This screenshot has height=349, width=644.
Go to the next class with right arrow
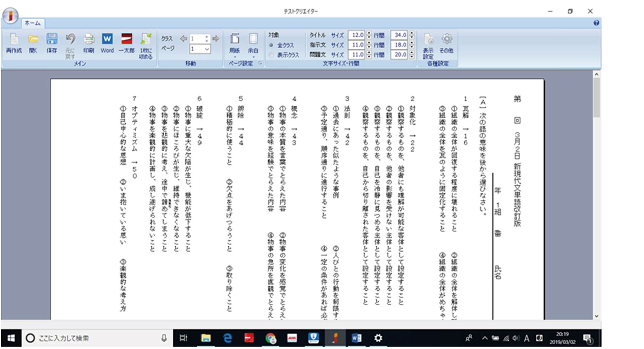(216, 39)
